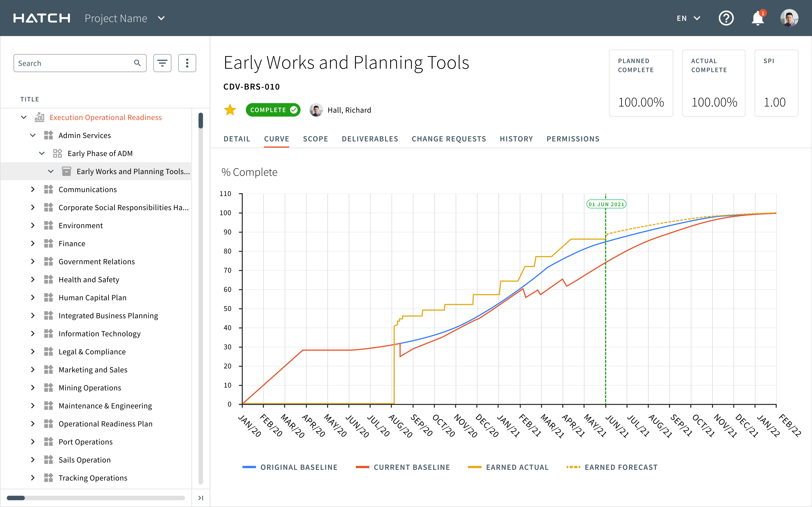Image resolution: width=812 pixels, height=507 pixels.
Task: Click the collapse sidebar arrow icon
Action: [x=201, y=498]
